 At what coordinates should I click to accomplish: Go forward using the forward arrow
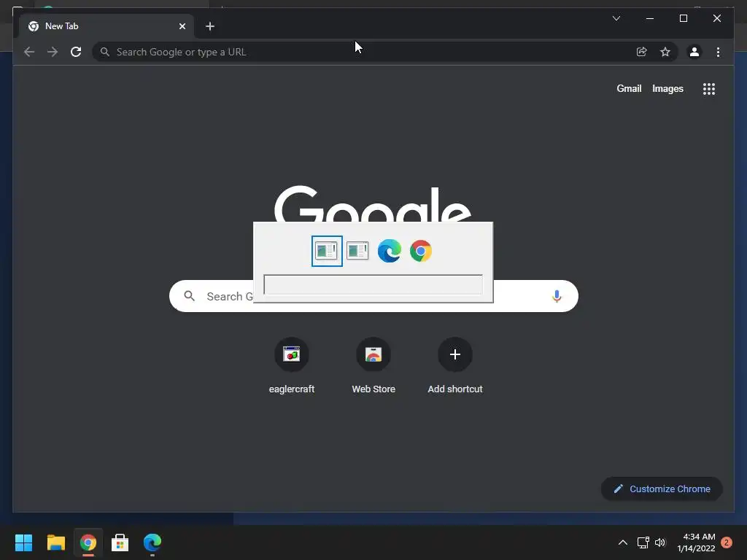(53, 52)
